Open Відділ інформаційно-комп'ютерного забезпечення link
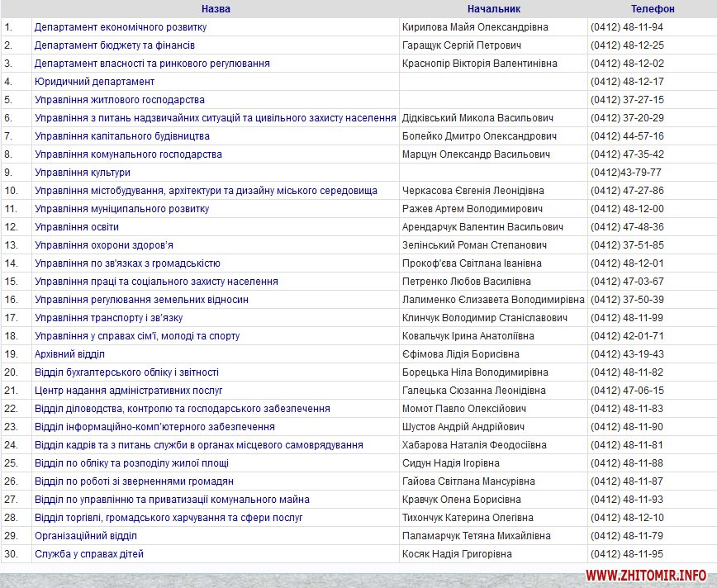 (x=154, y=427)
